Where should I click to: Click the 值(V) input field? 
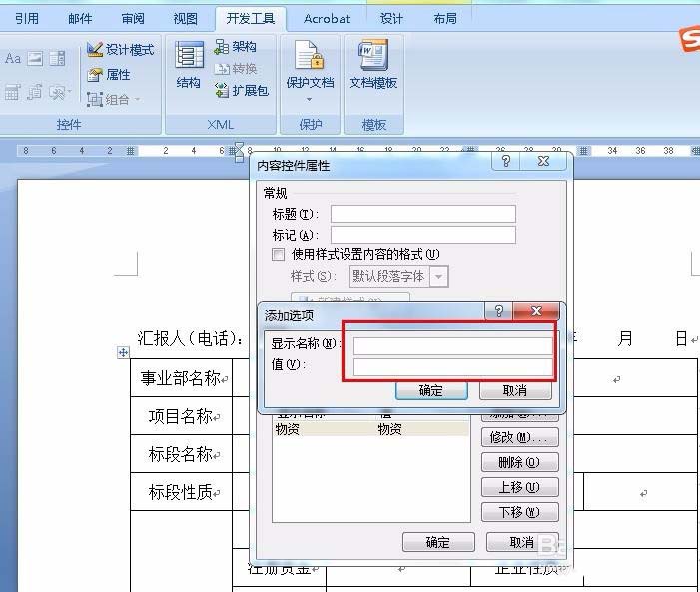[452, 367]
